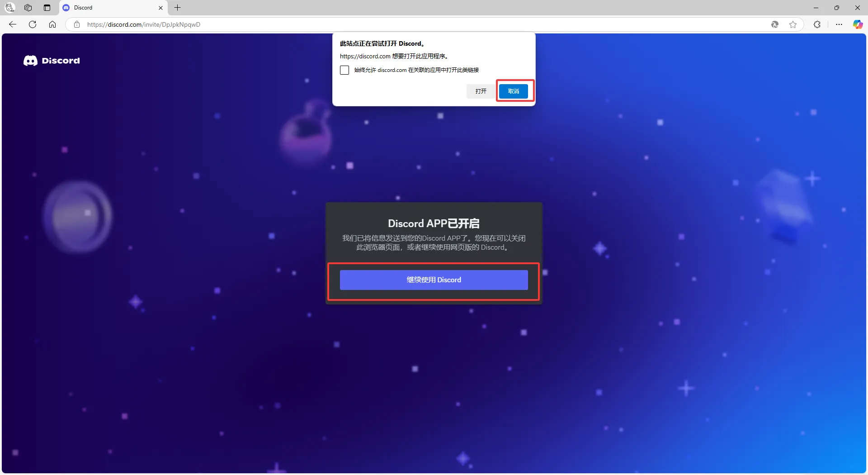Close the Discord tab
This screenshot has height=475, width=868.
160,8
